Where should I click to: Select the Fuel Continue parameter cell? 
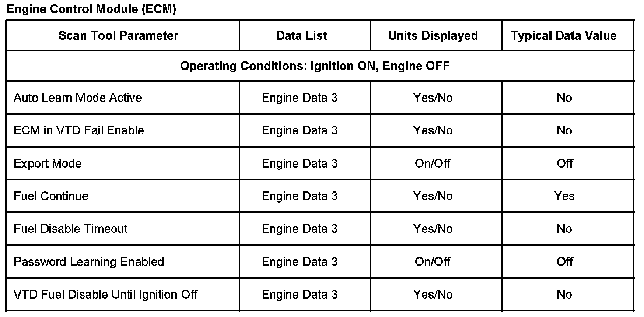51,196
